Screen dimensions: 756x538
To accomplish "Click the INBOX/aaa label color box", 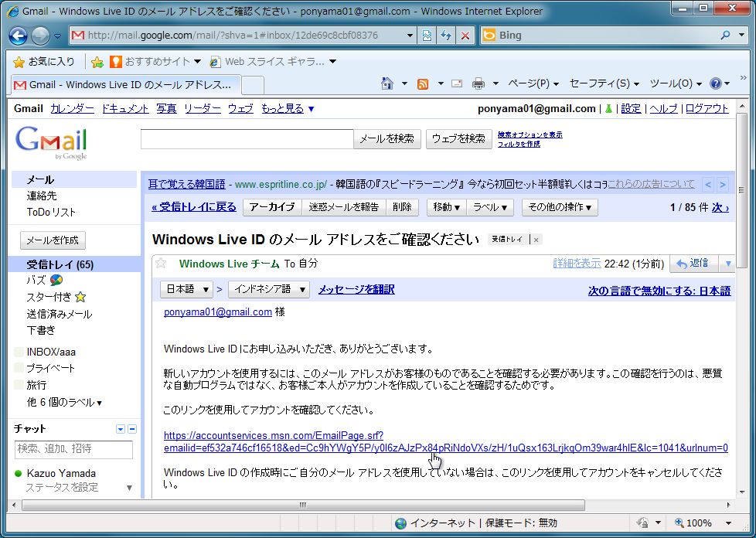I will (x=19, y=352).
